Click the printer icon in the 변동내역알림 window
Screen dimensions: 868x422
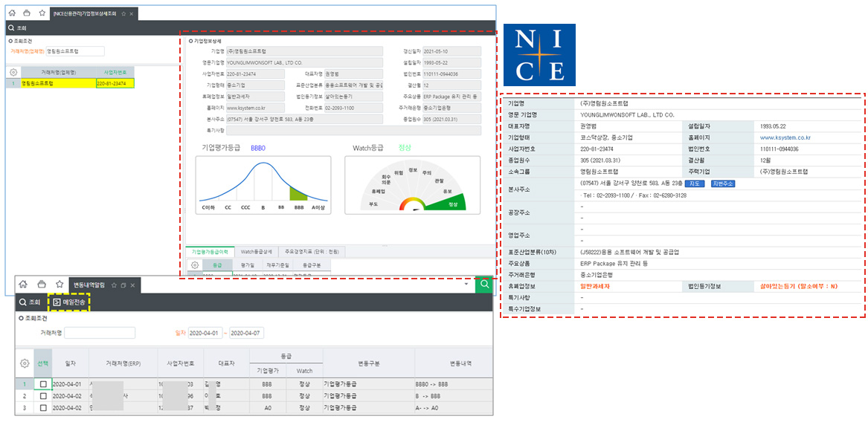41,285
